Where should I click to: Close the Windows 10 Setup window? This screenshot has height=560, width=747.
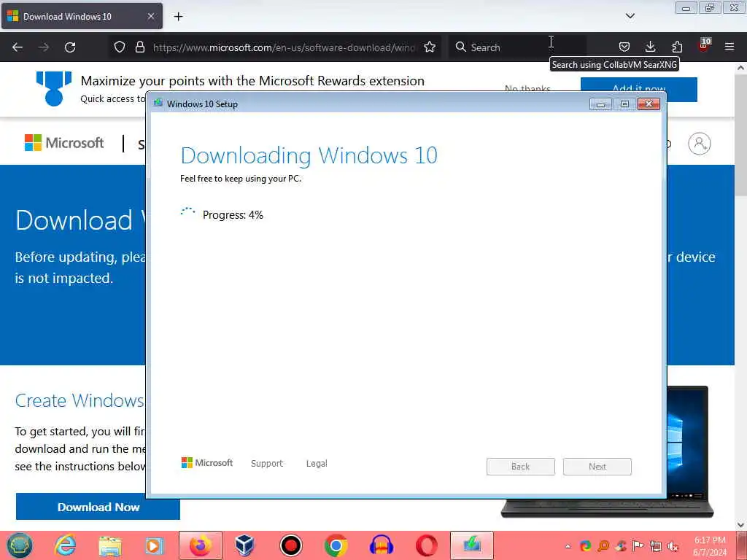click(649, 104)
